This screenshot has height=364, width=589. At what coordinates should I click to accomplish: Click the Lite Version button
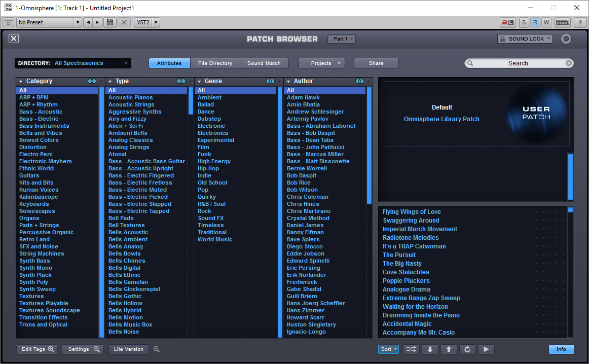(x=128, y=349)
